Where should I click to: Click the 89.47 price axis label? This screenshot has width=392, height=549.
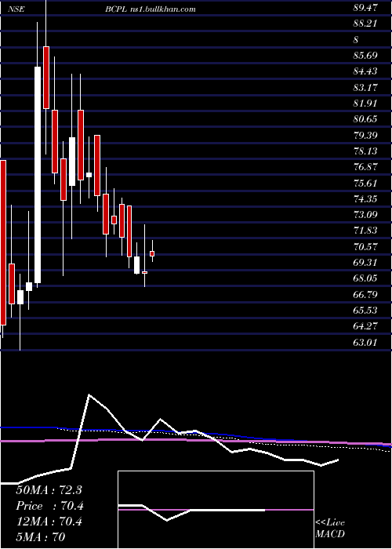(x=365, y=8)
